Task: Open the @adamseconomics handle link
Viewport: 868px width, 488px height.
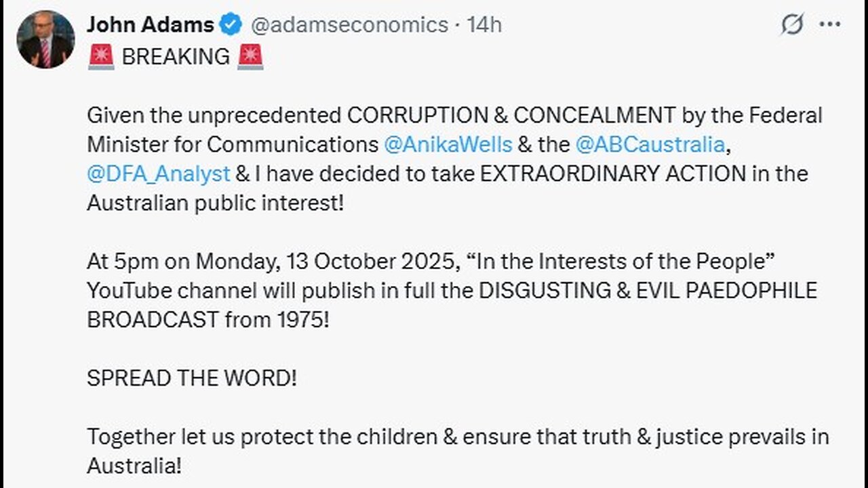Action: click(x=349, y=25)
